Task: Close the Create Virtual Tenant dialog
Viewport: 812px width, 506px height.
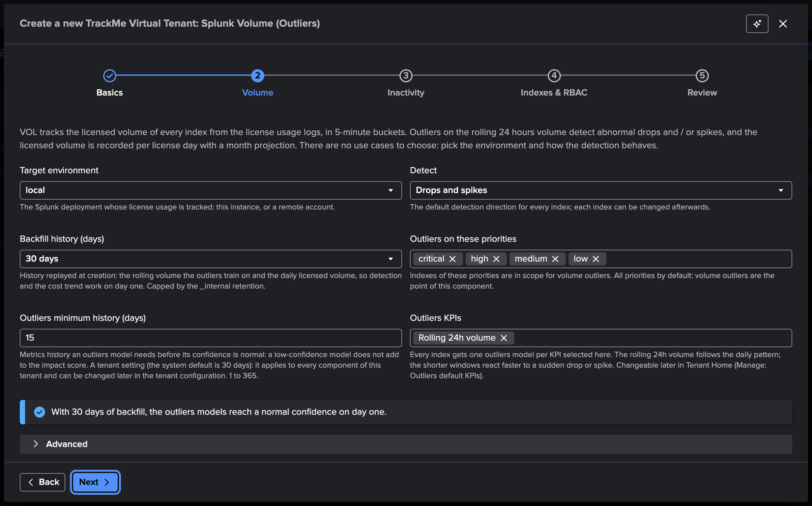Action: coord(783,24)
